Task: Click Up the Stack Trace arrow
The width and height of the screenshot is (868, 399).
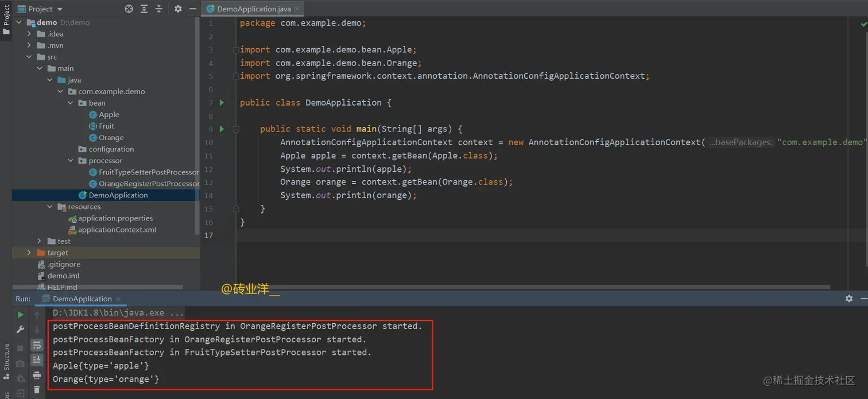Action: [37, 315]
